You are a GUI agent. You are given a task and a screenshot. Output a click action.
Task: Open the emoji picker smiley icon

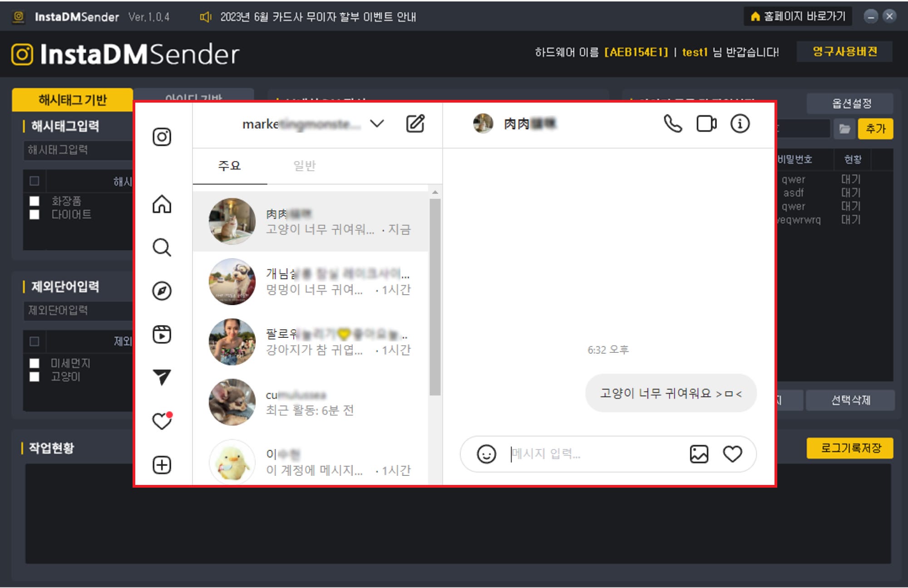click(x=486, y=454)
